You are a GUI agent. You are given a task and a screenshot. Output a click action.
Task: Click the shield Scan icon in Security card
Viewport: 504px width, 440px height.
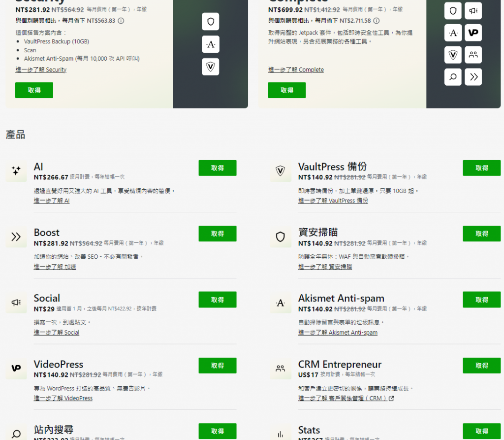pos(211,22)
